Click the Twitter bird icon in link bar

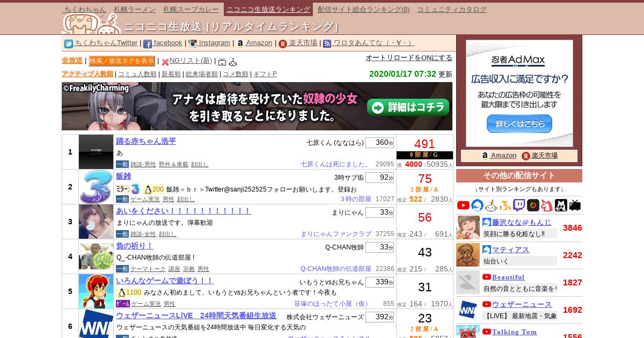[x=69, y=44]
